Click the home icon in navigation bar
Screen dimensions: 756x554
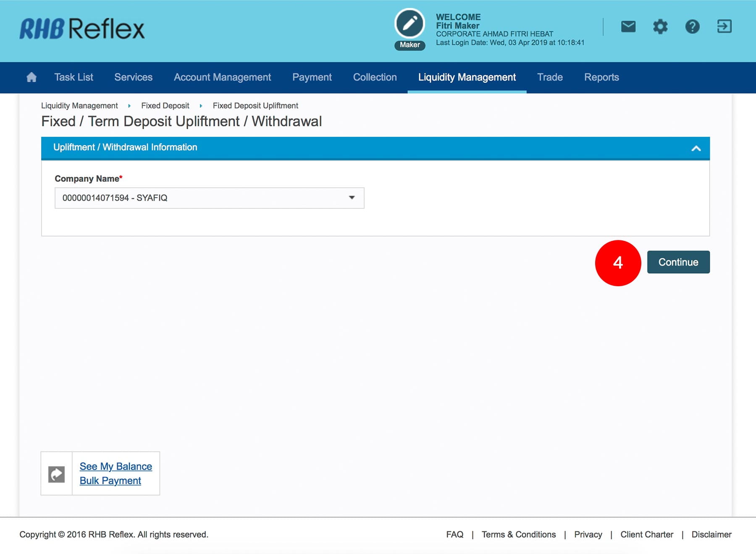point(31,77)
